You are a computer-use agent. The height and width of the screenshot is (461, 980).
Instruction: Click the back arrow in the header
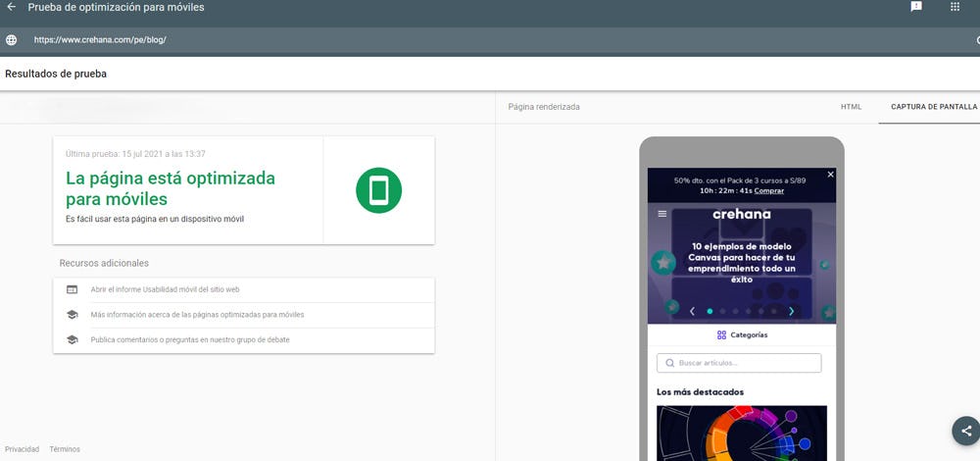(x=12, y=7)
